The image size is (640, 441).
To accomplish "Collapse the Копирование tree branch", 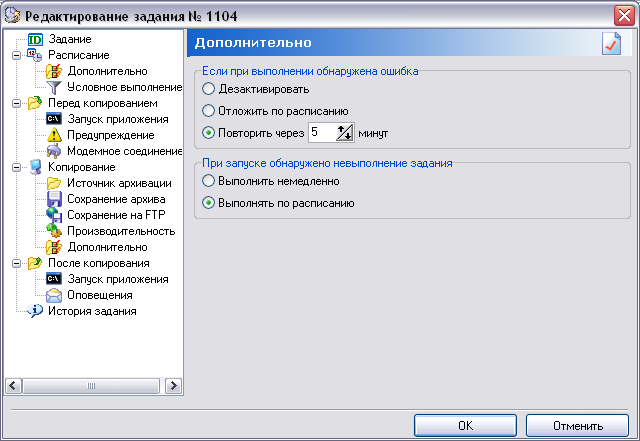I will (16, 167).
